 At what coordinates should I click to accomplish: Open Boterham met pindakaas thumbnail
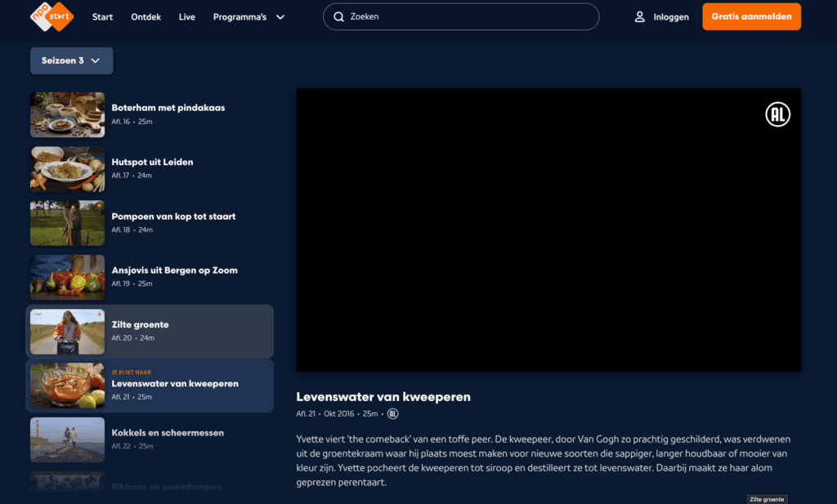coord(68,114)
